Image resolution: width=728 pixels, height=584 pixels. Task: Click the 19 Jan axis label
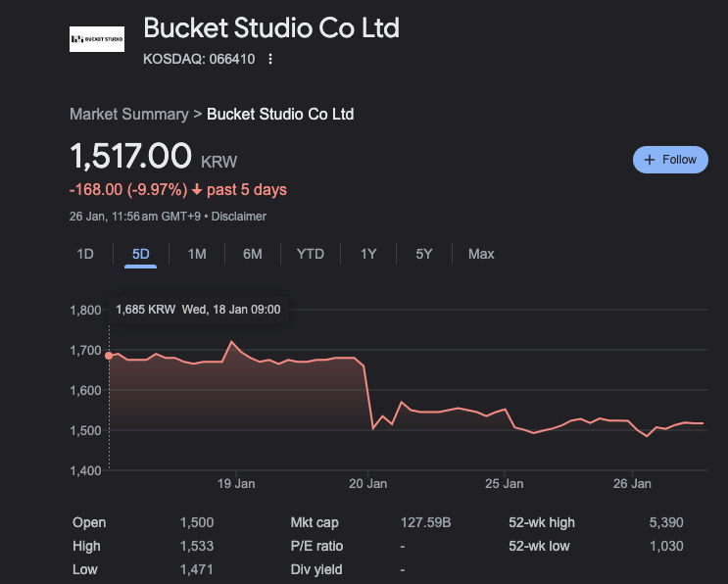coord(236,484)
